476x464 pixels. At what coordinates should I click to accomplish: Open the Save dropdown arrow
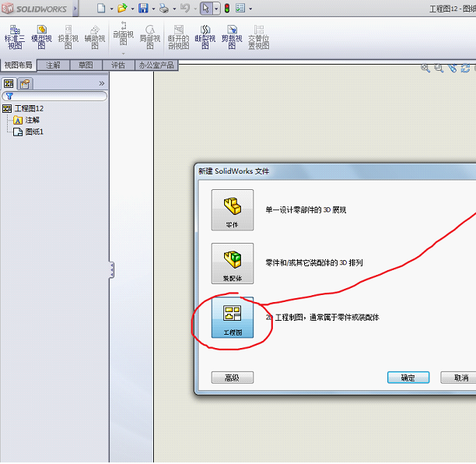point(153,9)
